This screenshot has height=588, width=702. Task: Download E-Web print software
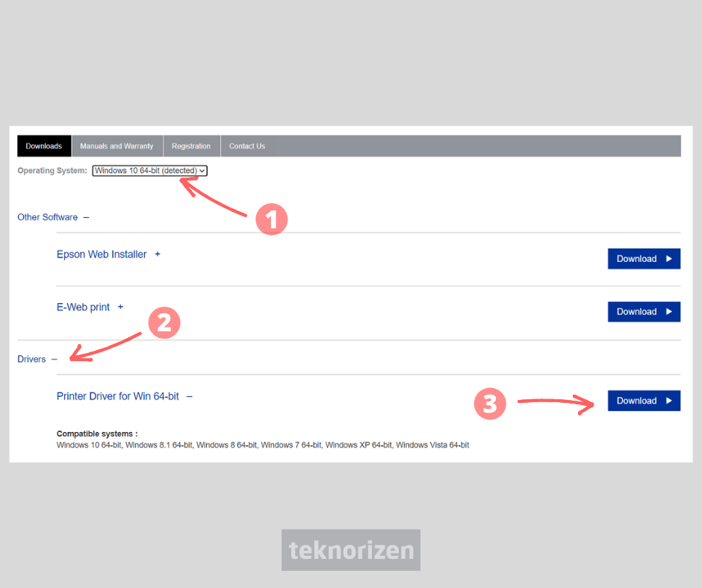[644, 311]
